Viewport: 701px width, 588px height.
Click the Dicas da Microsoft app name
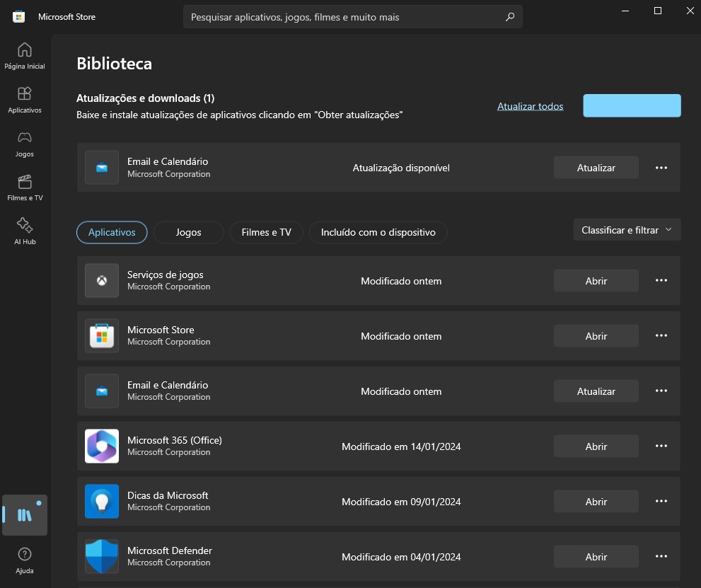[168, 495]
